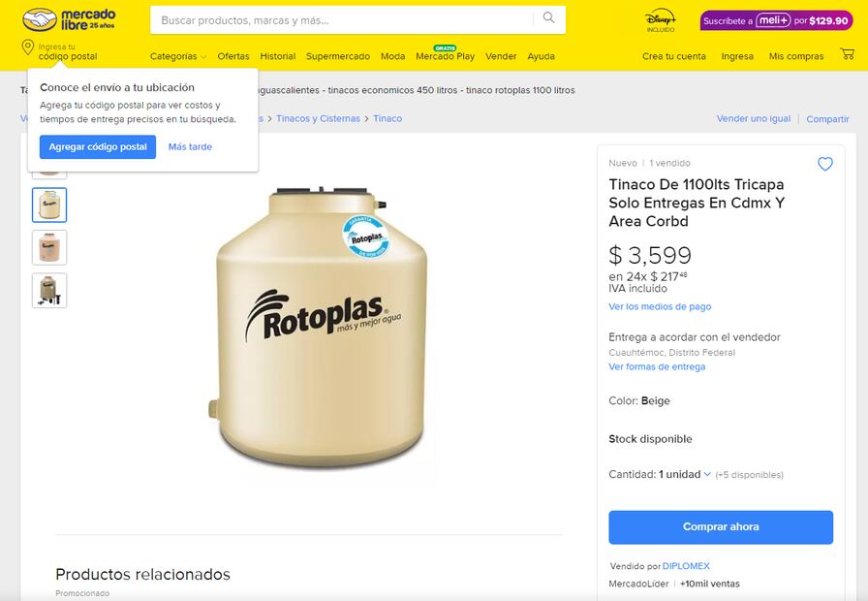Click the search magnifier icon

click(549, 18)
